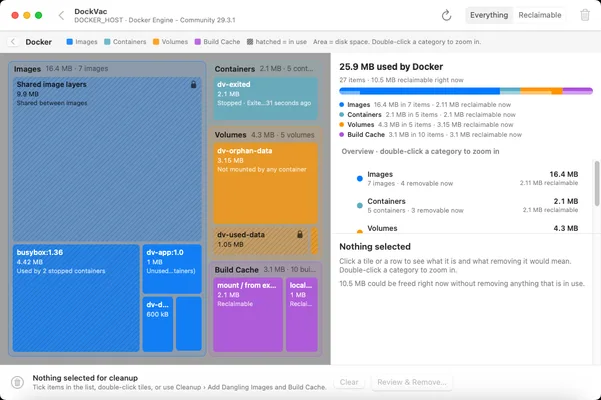The image size is (601, 400).
Task: Click the Clear button
Action: [x=349, y=382]
